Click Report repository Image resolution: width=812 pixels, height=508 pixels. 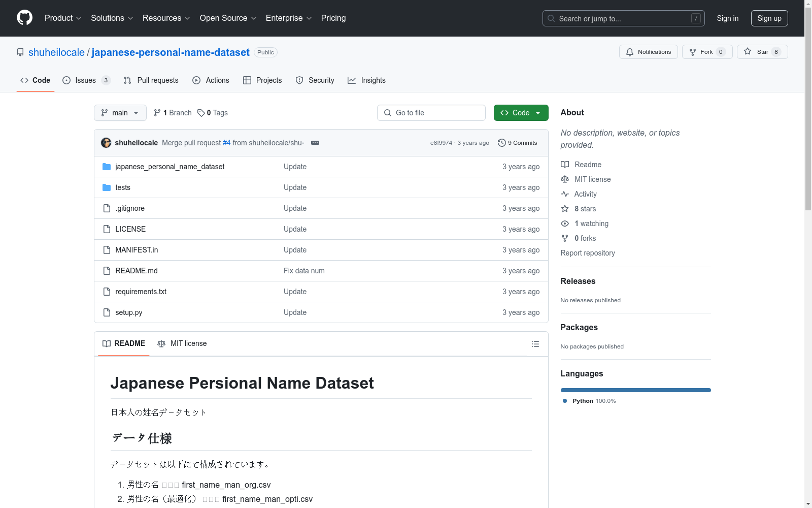click(x=588, y=253)
